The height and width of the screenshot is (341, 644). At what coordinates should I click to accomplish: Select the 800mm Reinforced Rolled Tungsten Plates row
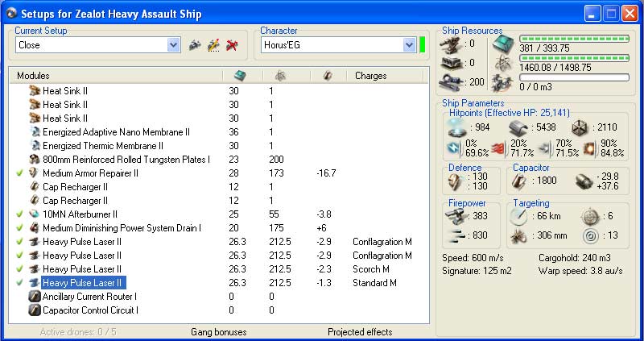coord(126,160)
